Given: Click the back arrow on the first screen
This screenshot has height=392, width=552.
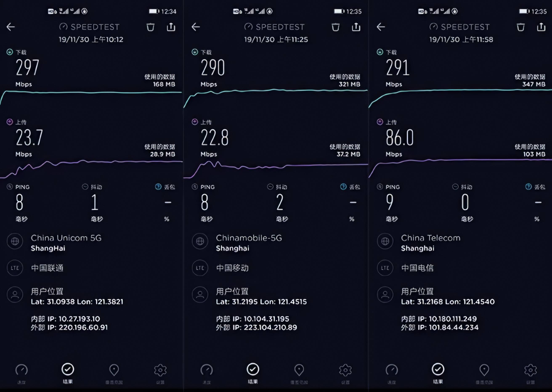Looking at the screenshot, I should (11, 26).
